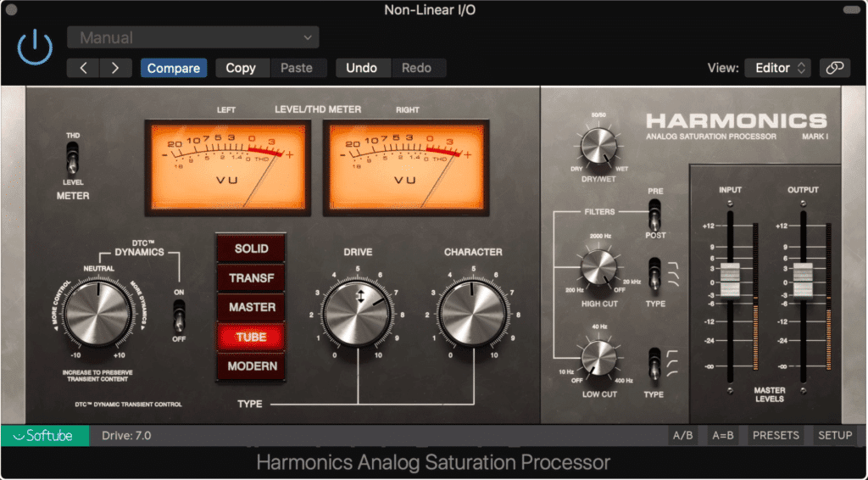Click the Copy button
The width and height of the screenshot is (868, 480).
tap(241, 68)
